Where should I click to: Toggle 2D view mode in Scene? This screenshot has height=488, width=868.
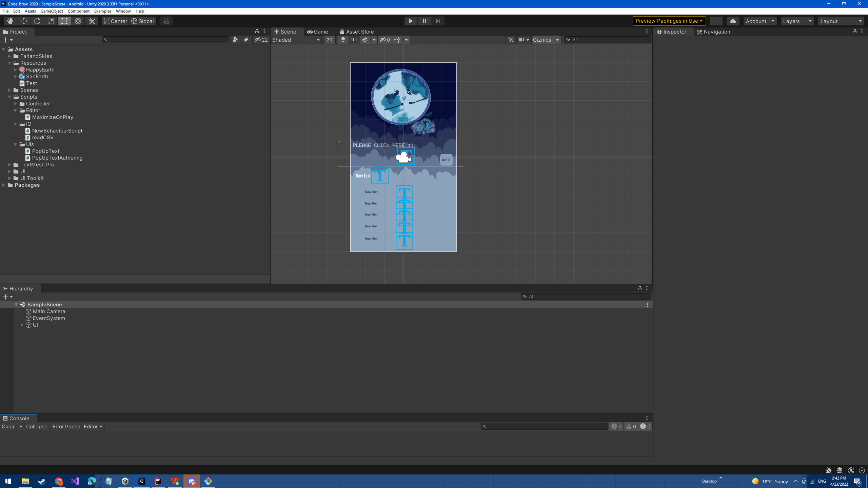(x=329, y=40)
